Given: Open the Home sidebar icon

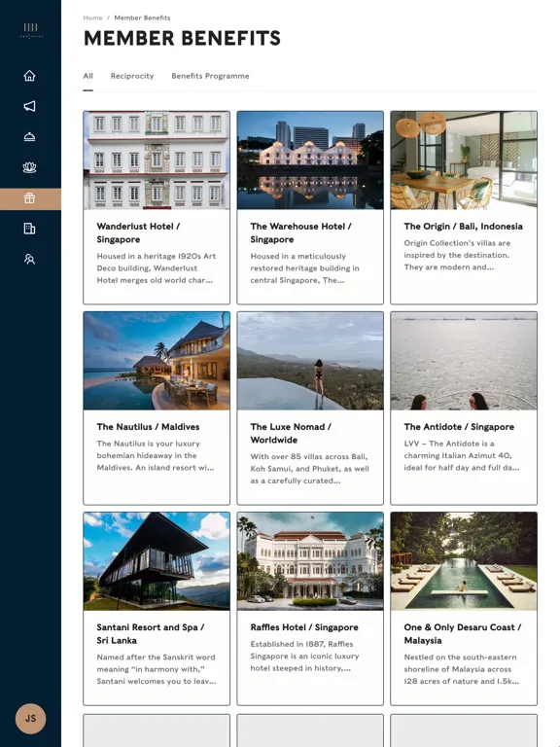Looking at the screenshot, I should click(x=29, y=76).
